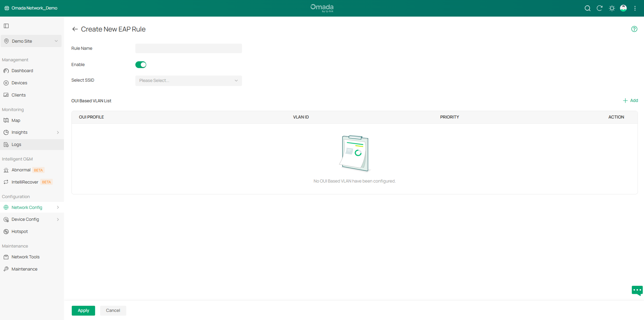Viewport: 644px width, 320px height.
Task: Click the Devices sidebar icon
Action: (6, 83)
